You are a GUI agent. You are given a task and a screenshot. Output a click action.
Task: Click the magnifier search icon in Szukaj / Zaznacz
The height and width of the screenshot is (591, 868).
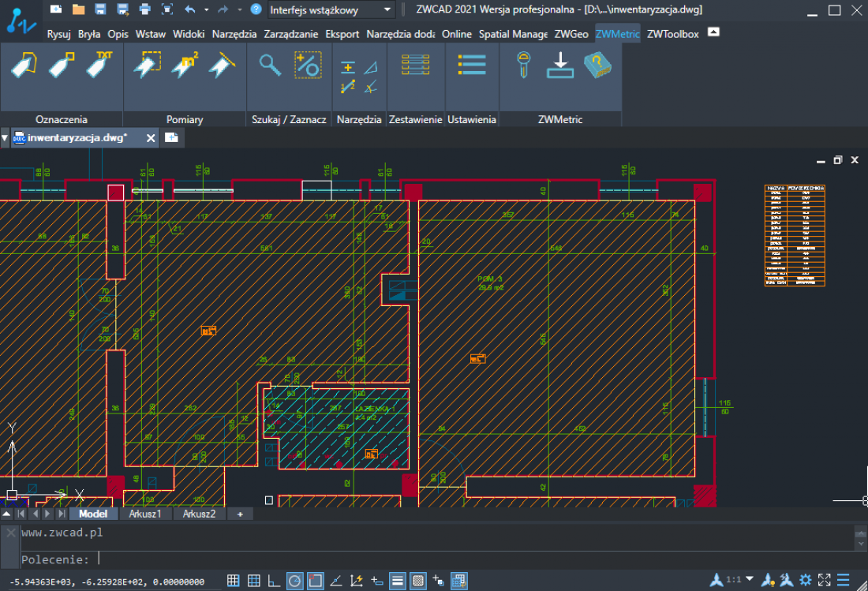pos(270,65)
